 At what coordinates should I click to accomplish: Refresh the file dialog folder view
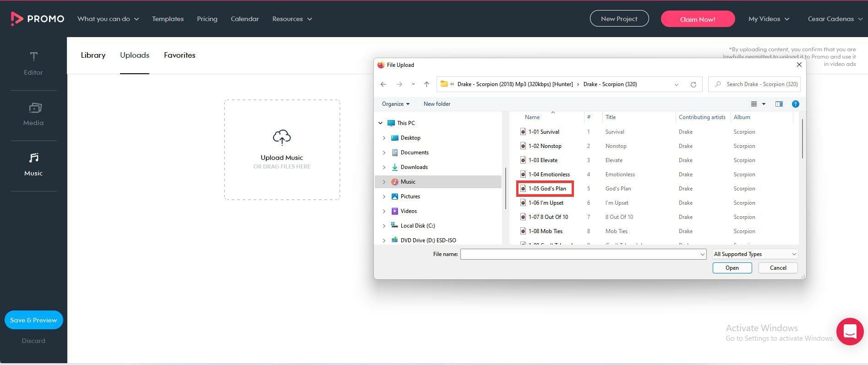click(x=693, y=84)
